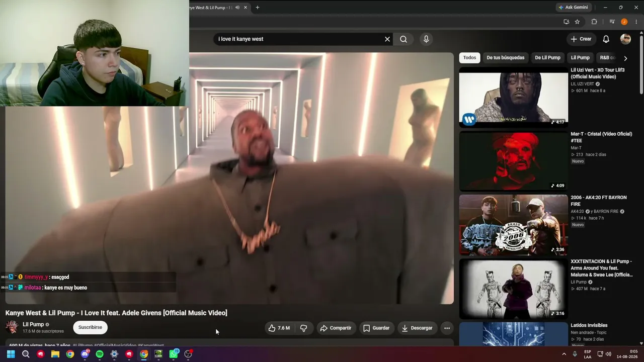Clear the YouTube search box text
The image size is (644, 362).
point(387,39)
